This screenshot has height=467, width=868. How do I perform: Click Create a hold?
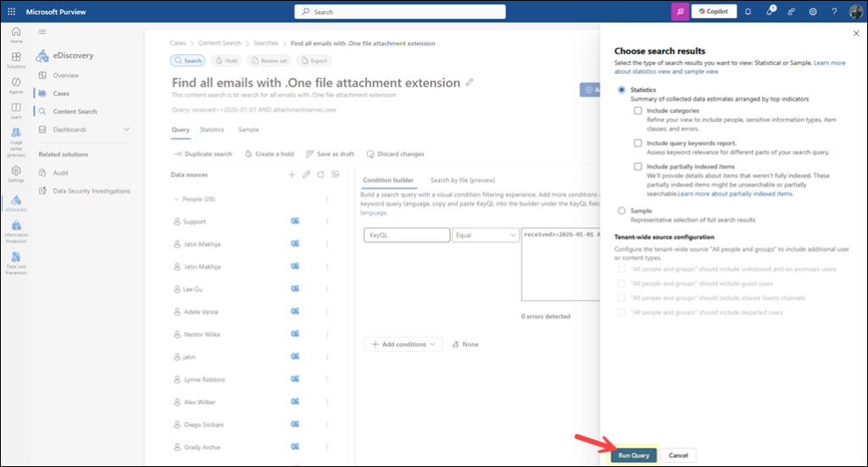coord(269,153)
